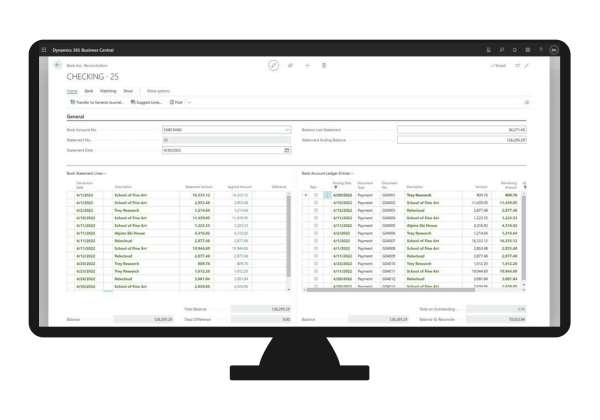
Task: Select statement line dated 4/2/2022
Action: tap(85, 210)
